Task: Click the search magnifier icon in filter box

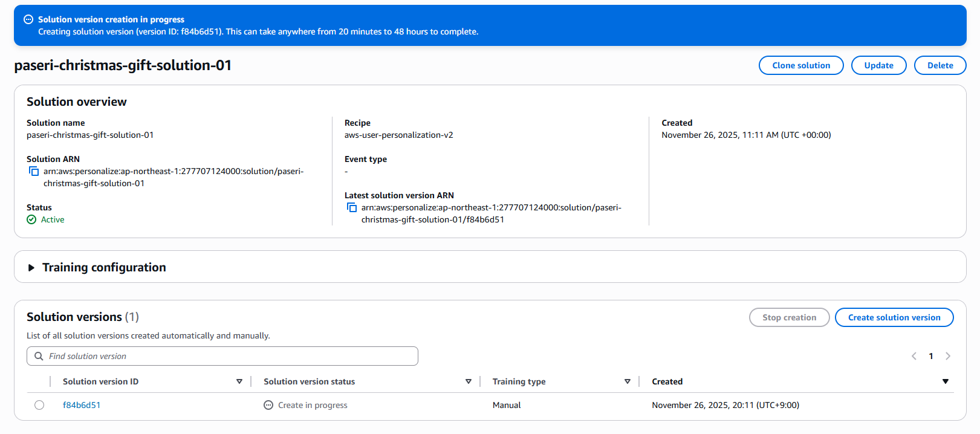Action: coord(39,356)
